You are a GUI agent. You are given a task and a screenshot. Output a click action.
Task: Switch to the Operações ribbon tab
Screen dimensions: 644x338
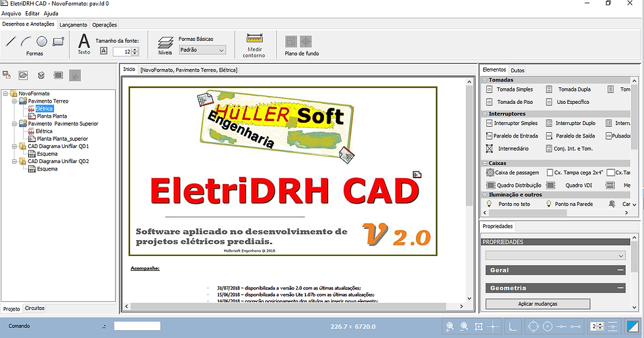(104, 25)
